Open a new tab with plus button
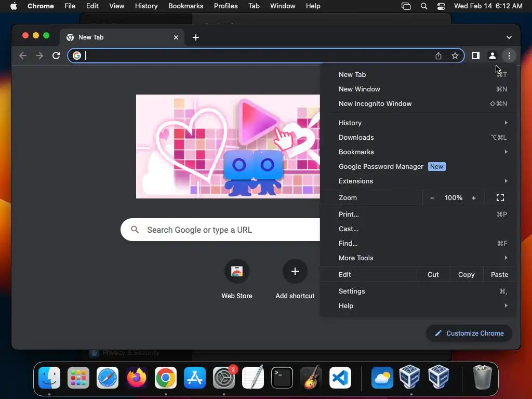This screenshot has width=532, height=399. pyautogui.click(x=196, y=37)
